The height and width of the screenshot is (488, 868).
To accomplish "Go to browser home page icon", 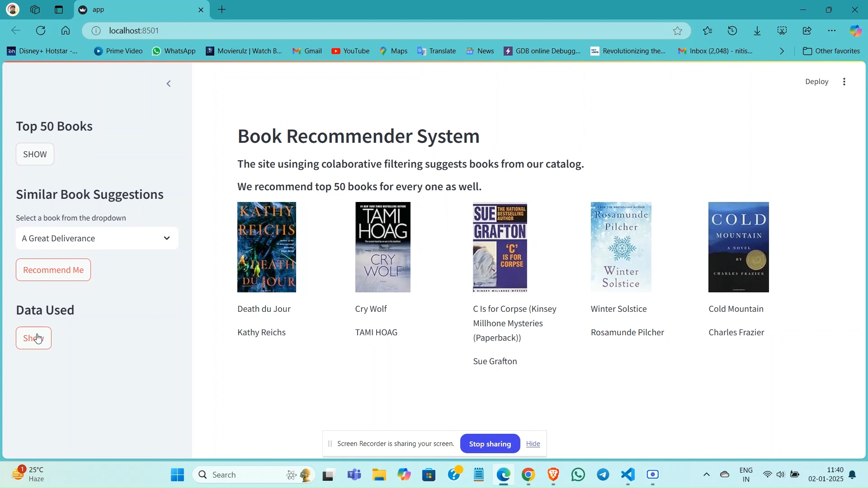I will pos(66,31).
